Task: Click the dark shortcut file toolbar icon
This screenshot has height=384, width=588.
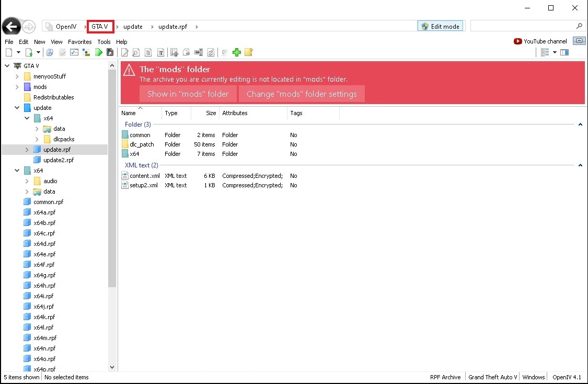Action: coord(110,52)
